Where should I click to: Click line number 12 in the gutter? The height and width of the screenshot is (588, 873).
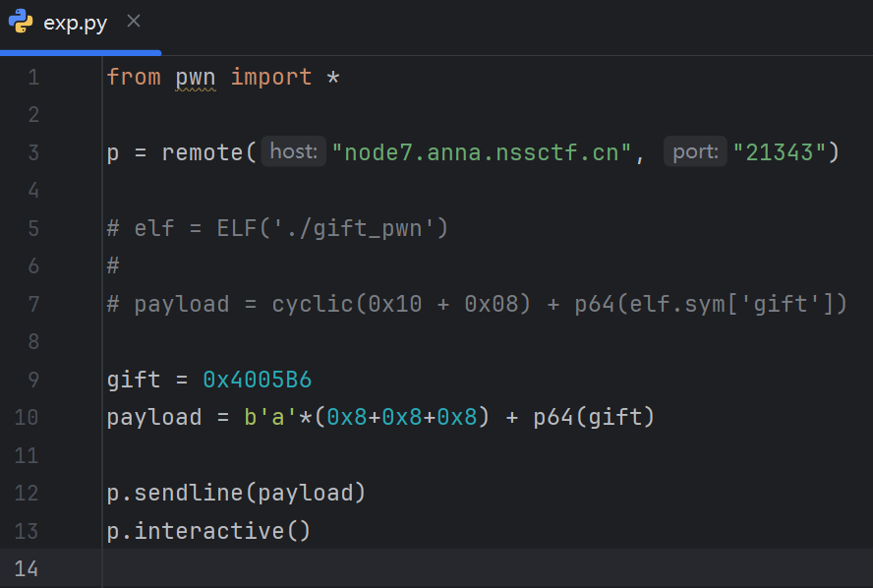pos(27,494)
